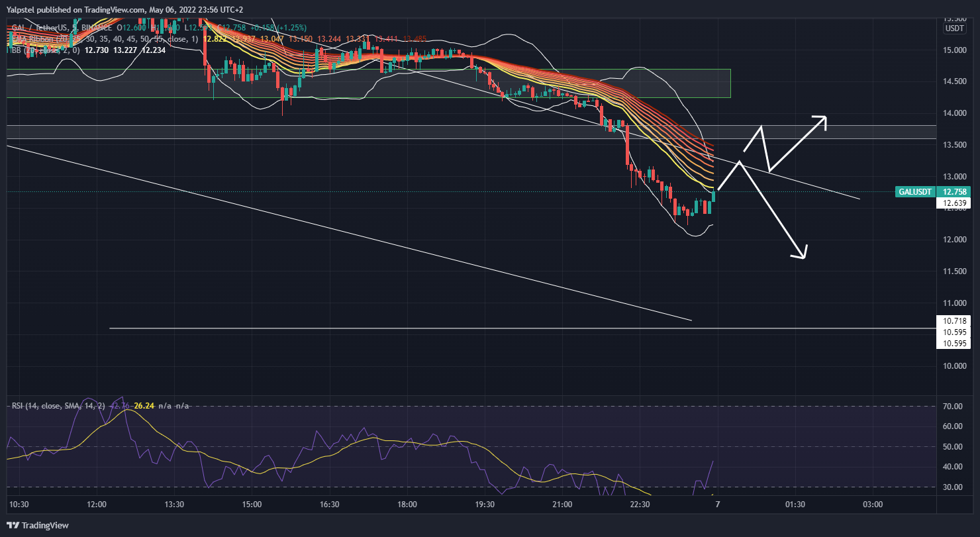Click the 14.000 price axis label
The height and width of the screenshot is (537, 980).
coord(954,113)
